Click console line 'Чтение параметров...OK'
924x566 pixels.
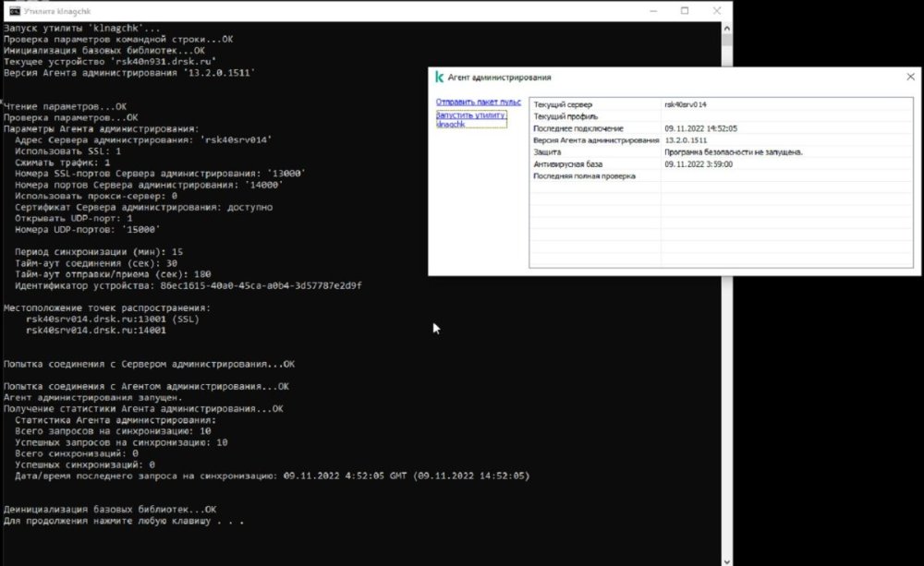pyautogui.click(x=65, y=106)
